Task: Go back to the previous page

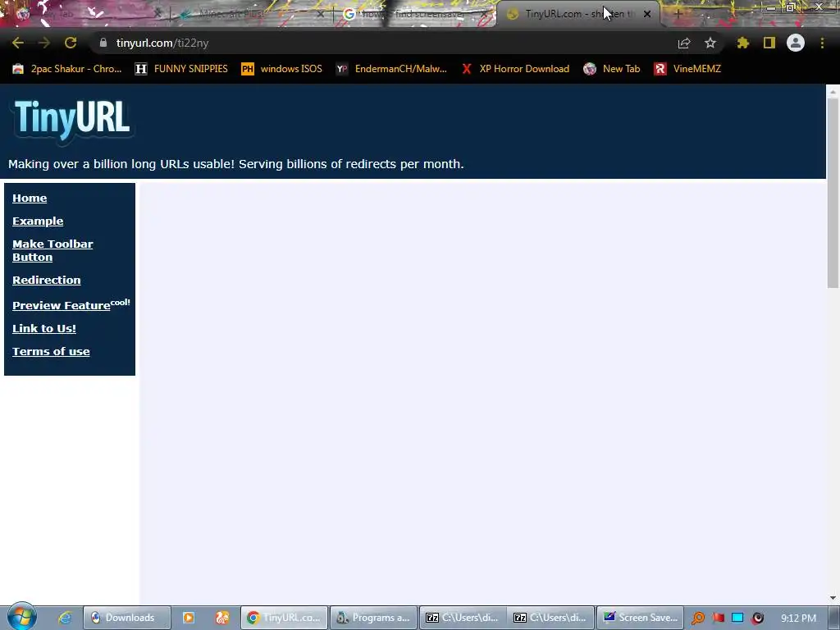Action: (x=18, y=43)
